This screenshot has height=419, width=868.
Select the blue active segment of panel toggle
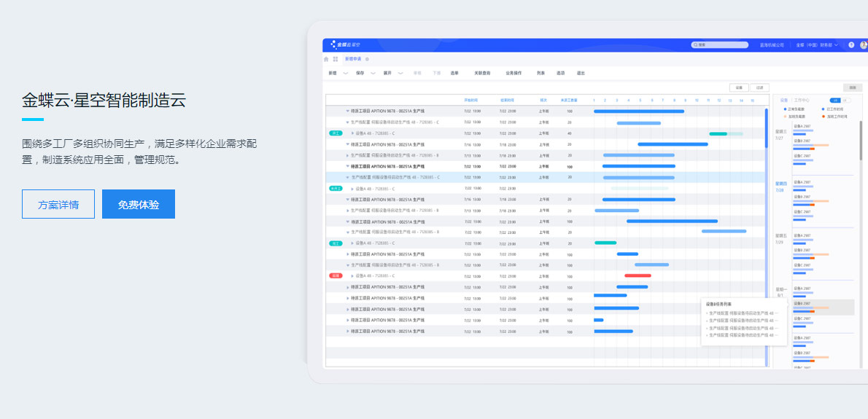(x=835, y=100)
